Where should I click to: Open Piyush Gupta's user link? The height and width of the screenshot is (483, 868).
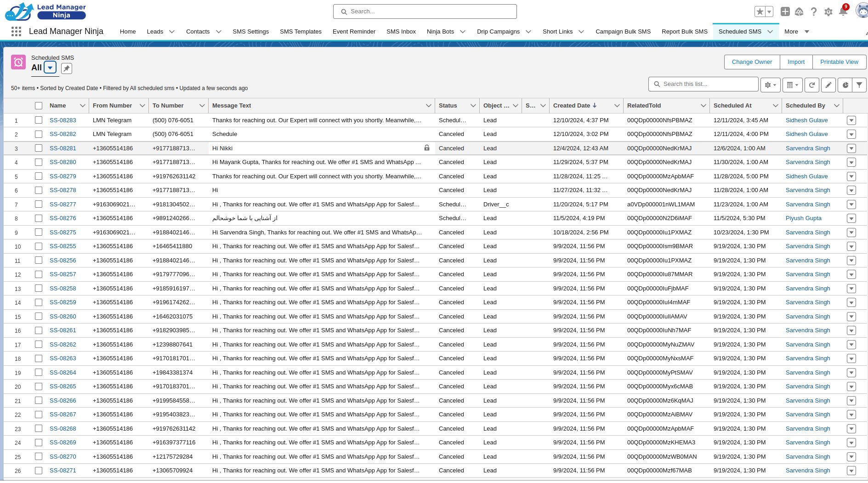(x=803, y=218)
